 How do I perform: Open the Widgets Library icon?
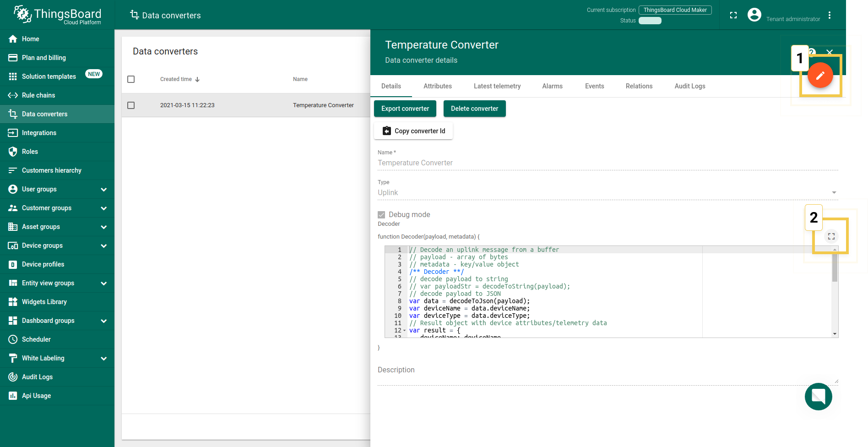[13, 302]
